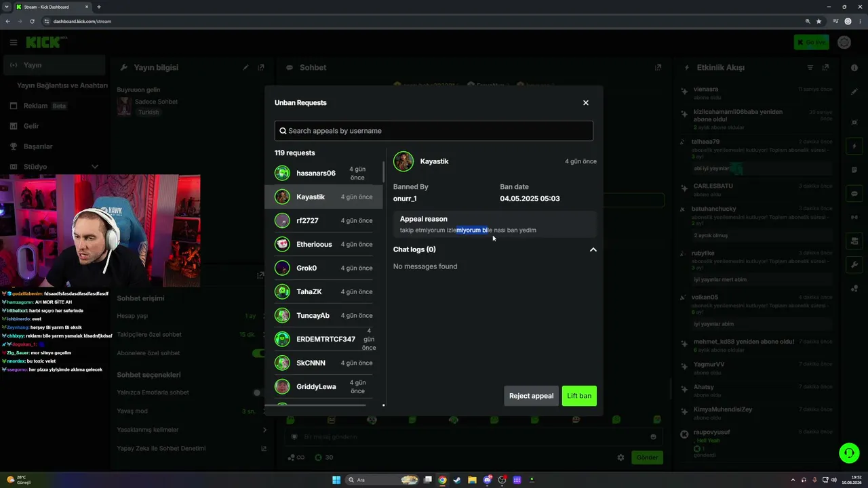
Task: Reload the browser page
Action: pos(31,21)
